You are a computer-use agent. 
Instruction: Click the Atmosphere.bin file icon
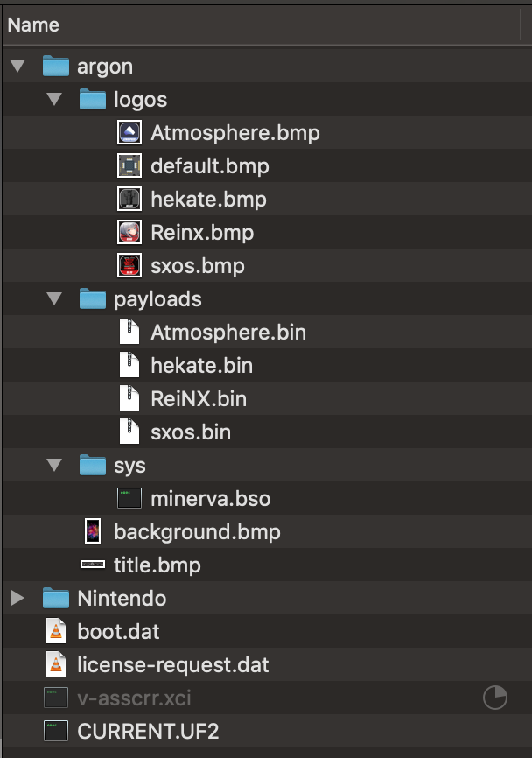click(x=129, y=332)
